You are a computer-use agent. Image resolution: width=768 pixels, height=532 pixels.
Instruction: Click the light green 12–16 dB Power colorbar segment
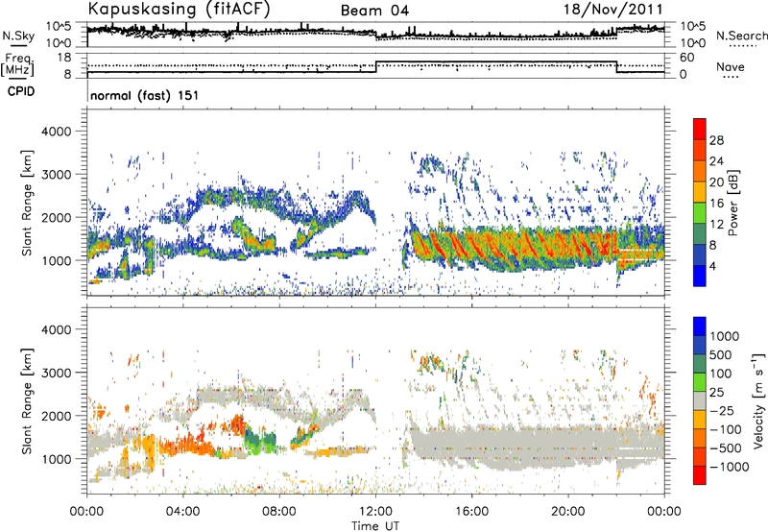(700, 213)
